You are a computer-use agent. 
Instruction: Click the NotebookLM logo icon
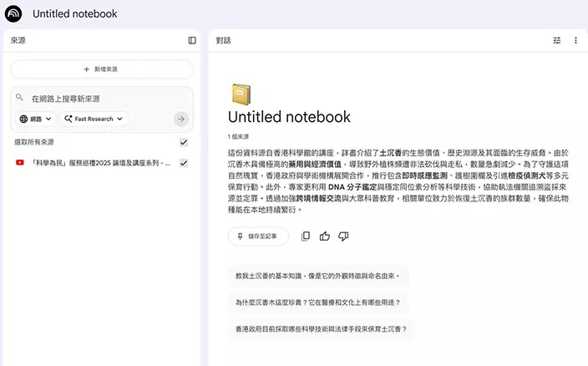pos(13,13)
